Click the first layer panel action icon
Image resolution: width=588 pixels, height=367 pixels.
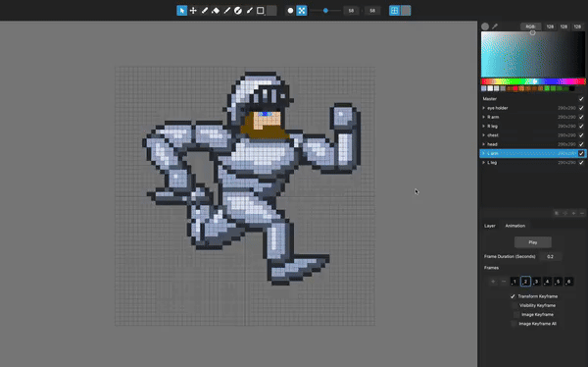(x=557, y=213)
